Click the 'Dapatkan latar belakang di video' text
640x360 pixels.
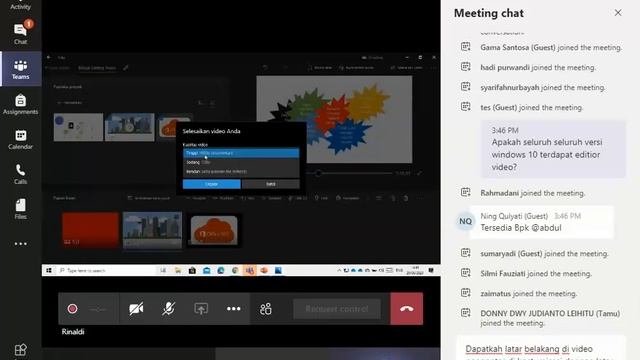coord(529,349)
